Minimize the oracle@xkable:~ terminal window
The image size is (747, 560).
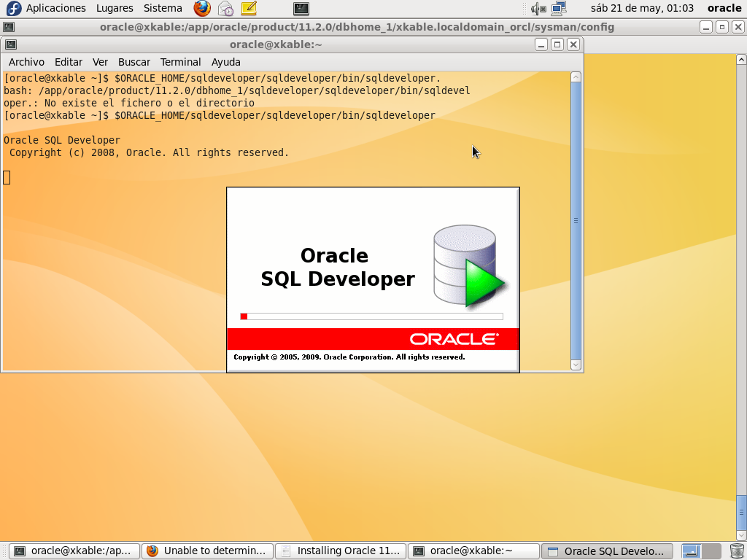[x=541, y=44]
